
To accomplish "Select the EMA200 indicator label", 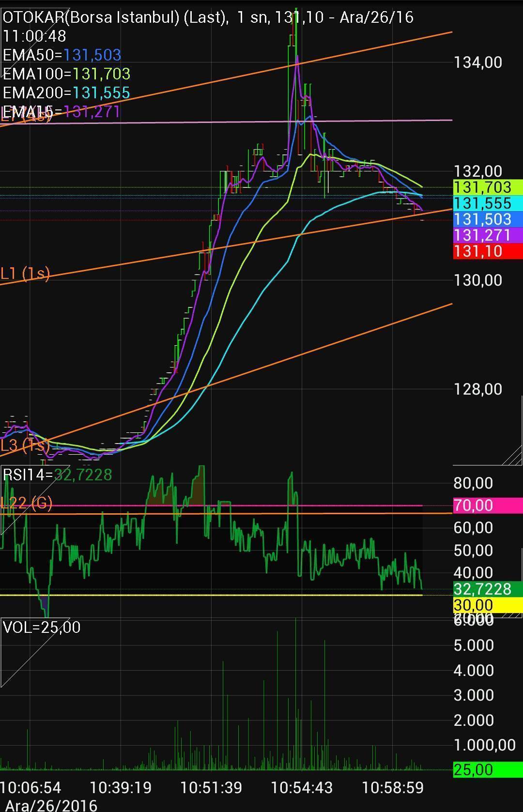I will click(x=66, y=92).
